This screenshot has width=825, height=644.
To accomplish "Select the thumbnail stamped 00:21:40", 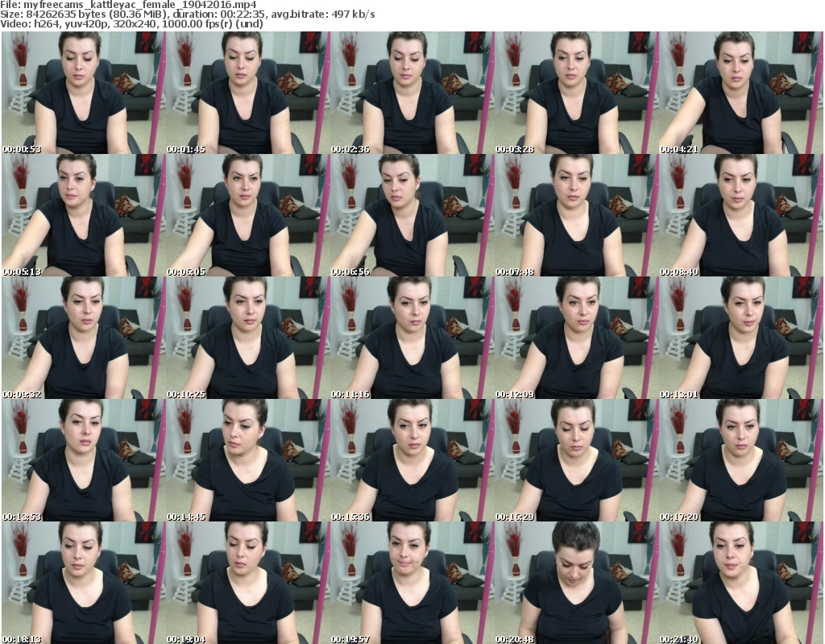I will (741, 583).
